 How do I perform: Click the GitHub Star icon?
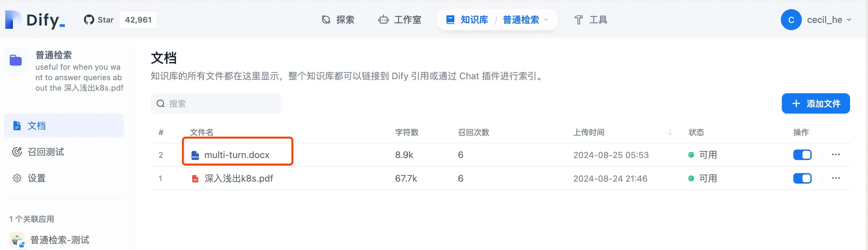coord(89,20)
